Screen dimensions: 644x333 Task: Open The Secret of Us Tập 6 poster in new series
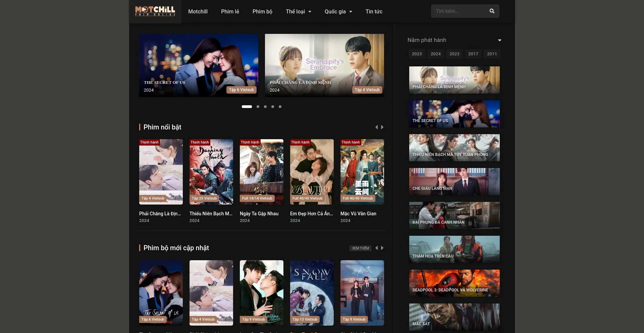161,293
